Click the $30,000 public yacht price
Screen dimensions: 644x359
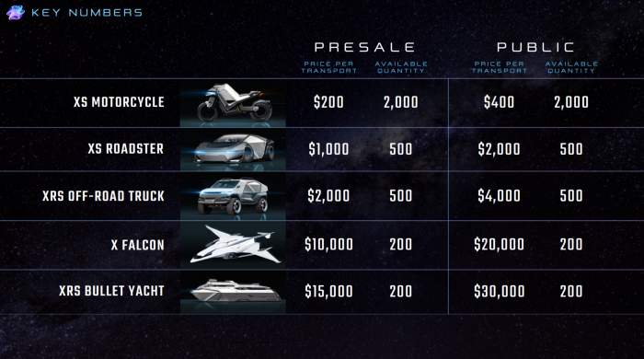coord(499,291)
